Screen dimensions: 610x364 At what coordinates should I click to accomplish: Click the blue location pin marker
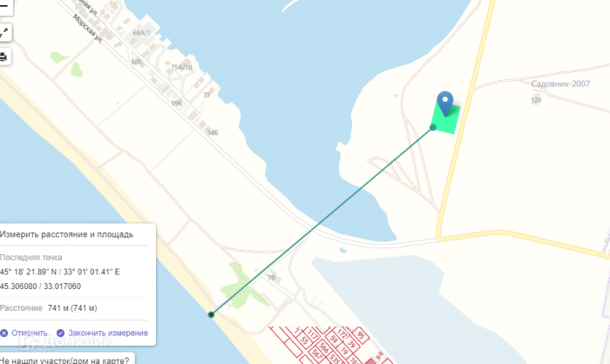(445, 104)
